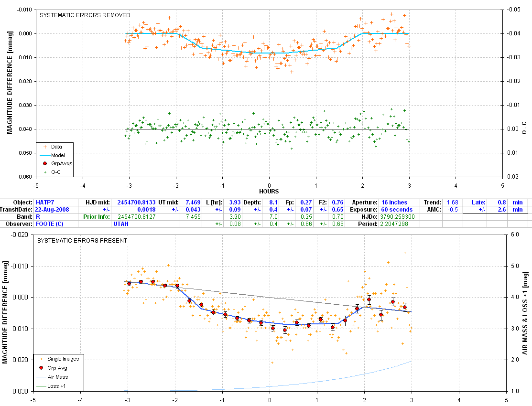Select the prior HJD value '2454700.8127'
Viewport: 532px width, 406px height.
coord(137,217)
